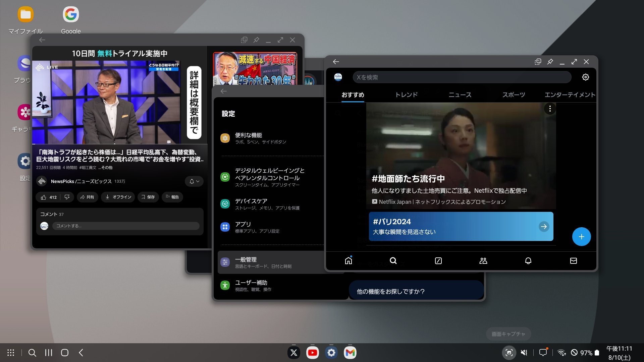Open the NewsPicks channel page
The image size is (644, 362).
pyautogui.click(x=81, y=181)
